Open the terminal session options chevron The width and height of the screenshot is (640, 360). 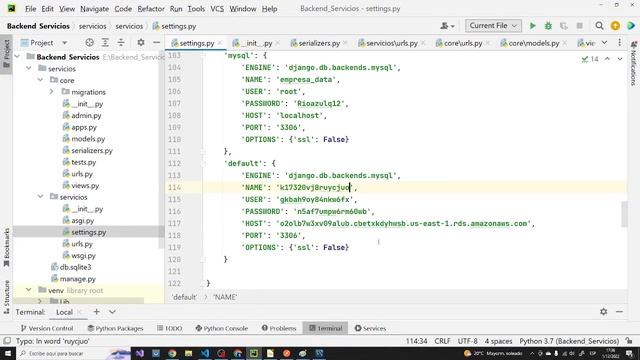pos(112,312)
